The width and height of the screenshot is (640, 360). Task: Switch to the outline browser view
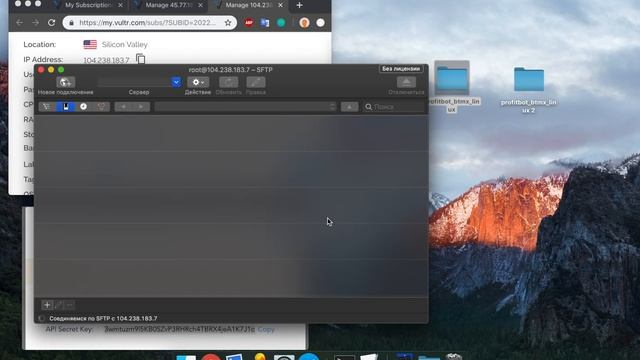(x=47, y=107)
